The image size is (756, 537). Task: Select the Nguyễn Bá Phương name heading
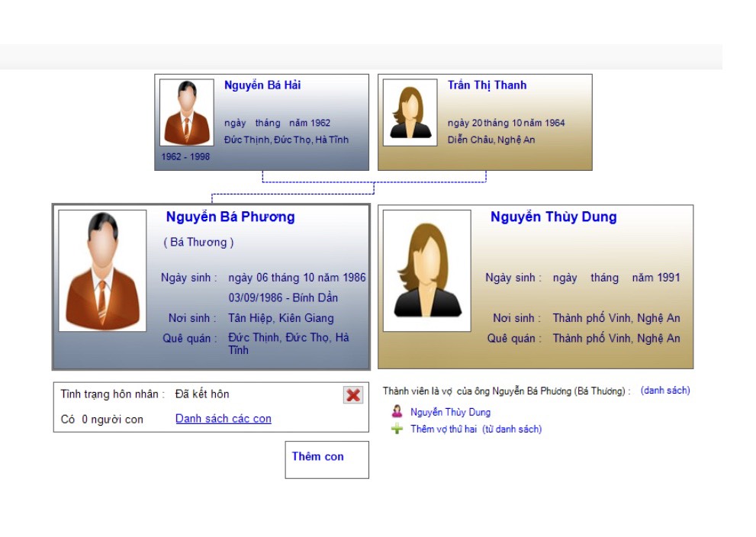[230, 217]
